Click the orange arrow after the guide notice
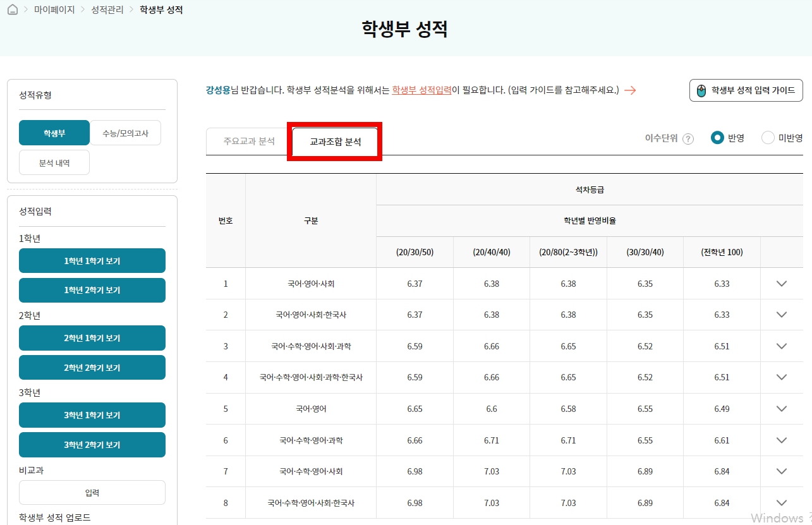 pyautogui.click(x=630, y=90)
